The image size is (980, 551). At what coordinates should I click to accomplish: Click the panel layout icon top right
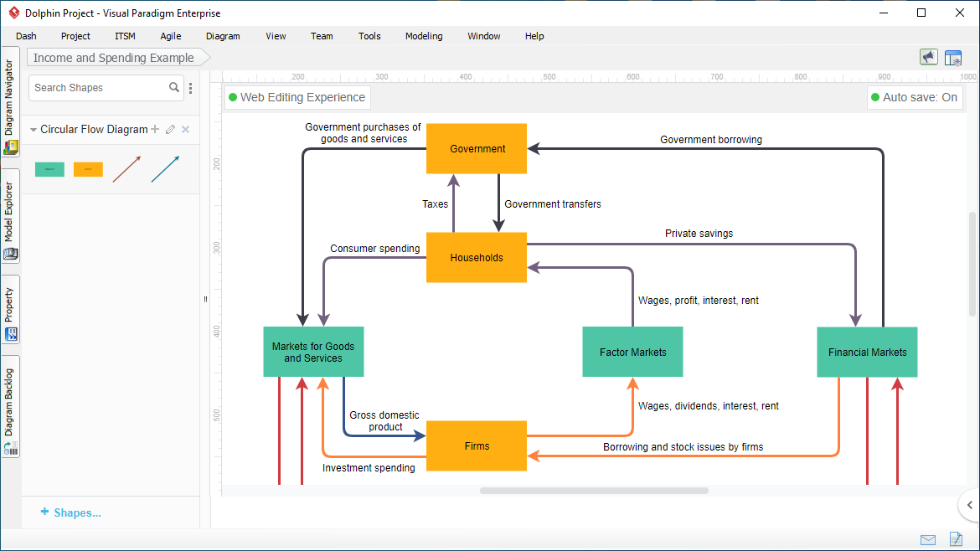coord(953,58)
